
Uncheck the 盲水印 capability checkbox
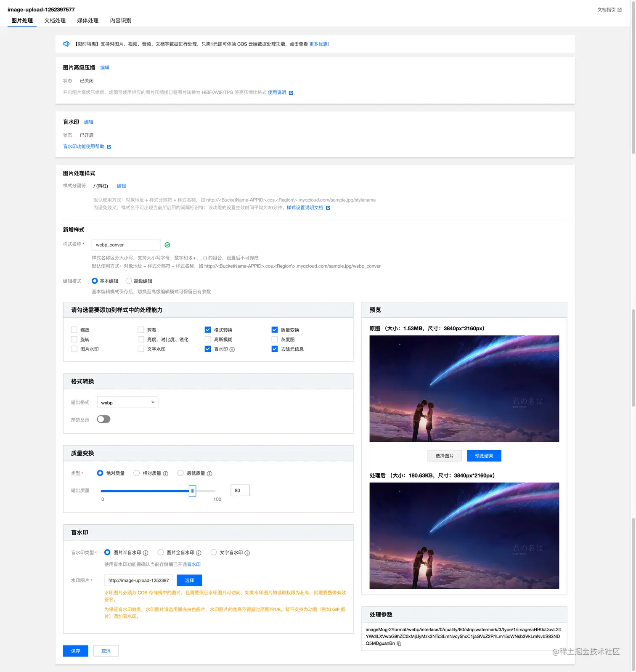tap(208, 349)
